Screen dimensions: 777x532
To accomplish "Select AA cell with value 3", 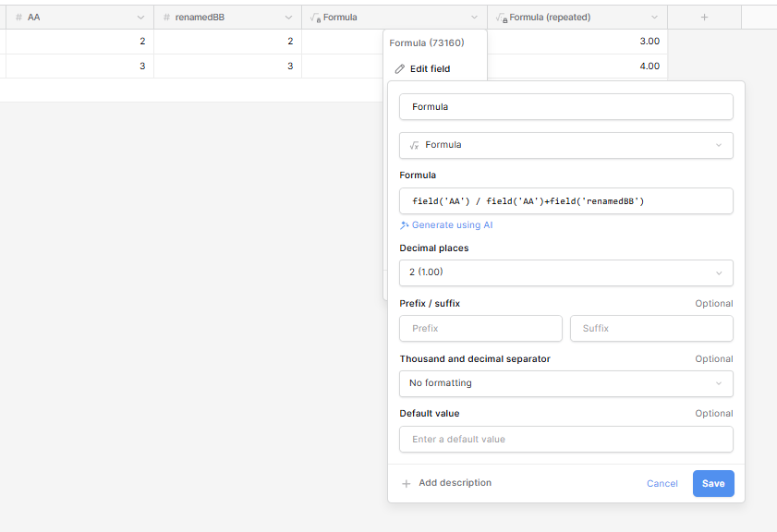I will (79, 66).
